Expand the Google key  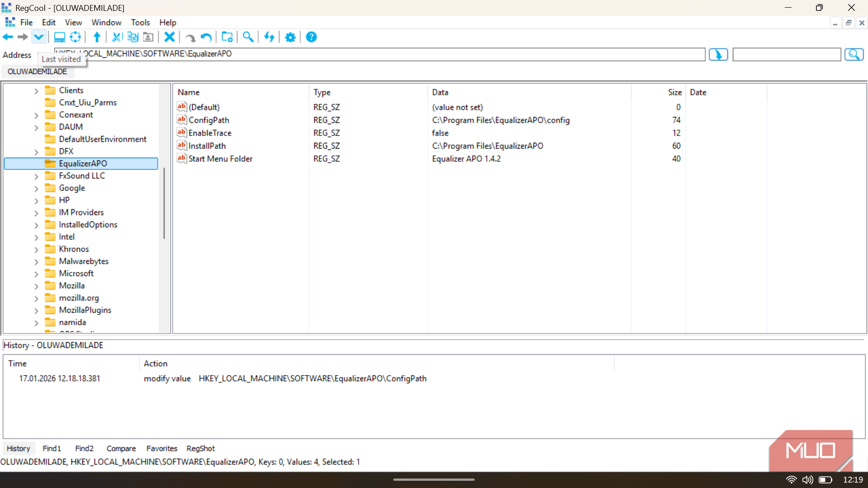(x=36, y=188)
